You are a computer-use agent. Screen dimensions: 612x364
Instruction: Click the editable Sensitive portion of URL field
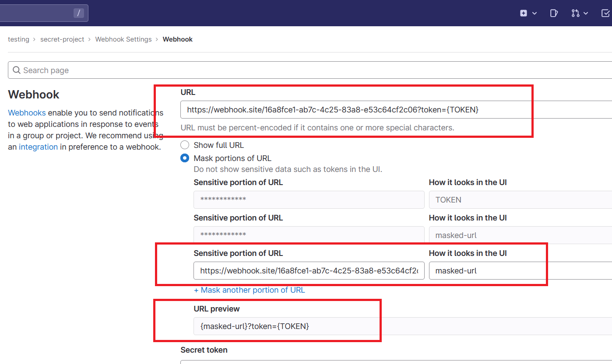click(x=309, y=271)
